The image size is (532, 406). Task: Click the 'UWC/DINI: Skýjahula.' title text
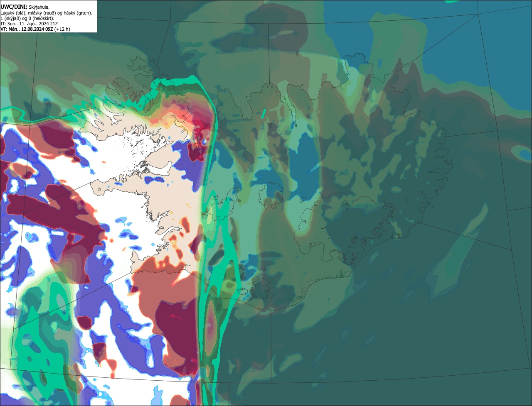pos(25,7)
